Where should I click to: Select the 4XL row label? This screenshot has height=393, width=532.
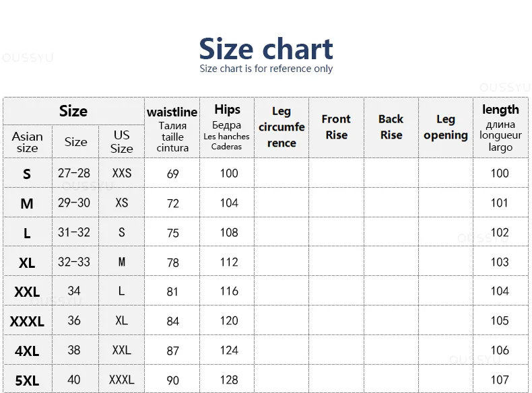[x=27, y=351]
